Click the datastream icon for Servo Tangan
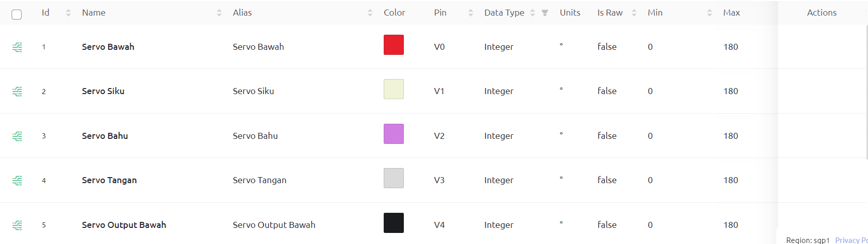 pyautogui.click(x=17, y=180)
